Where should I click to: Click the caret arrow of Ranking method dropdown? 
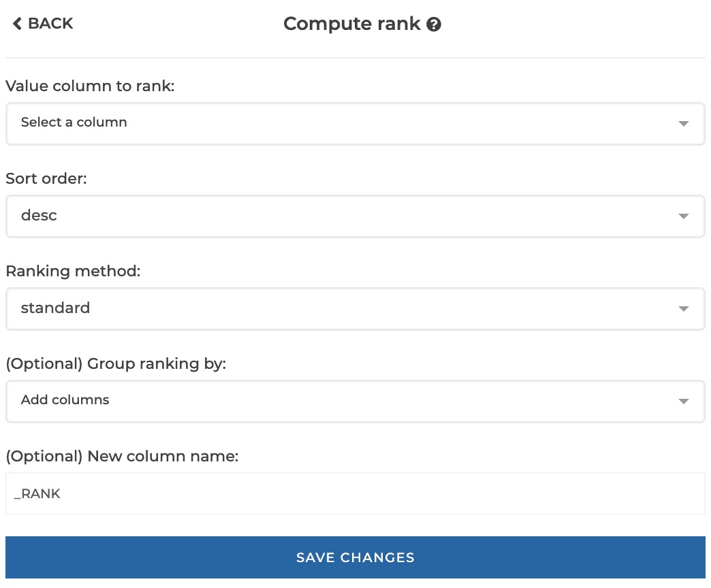(683, 308)
